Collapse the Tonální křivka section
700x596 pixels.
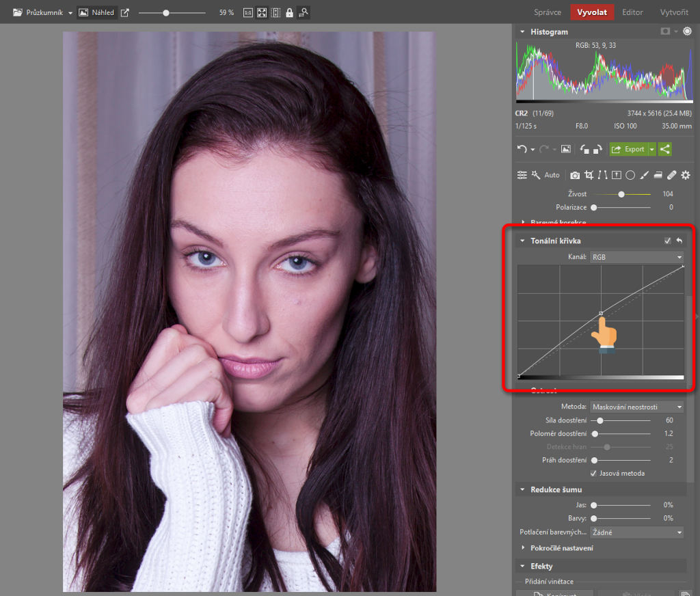pos(522,241)
